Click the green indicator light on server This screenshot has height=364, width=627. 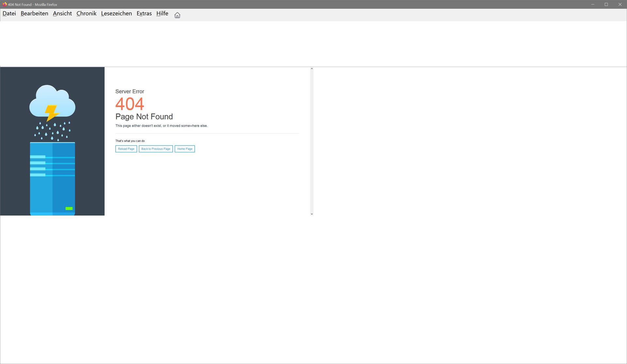tap(69, 208)
